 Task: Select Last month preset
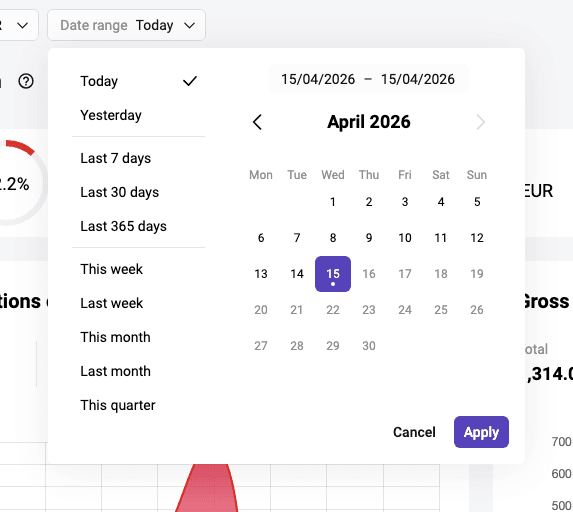pos(138,371)
